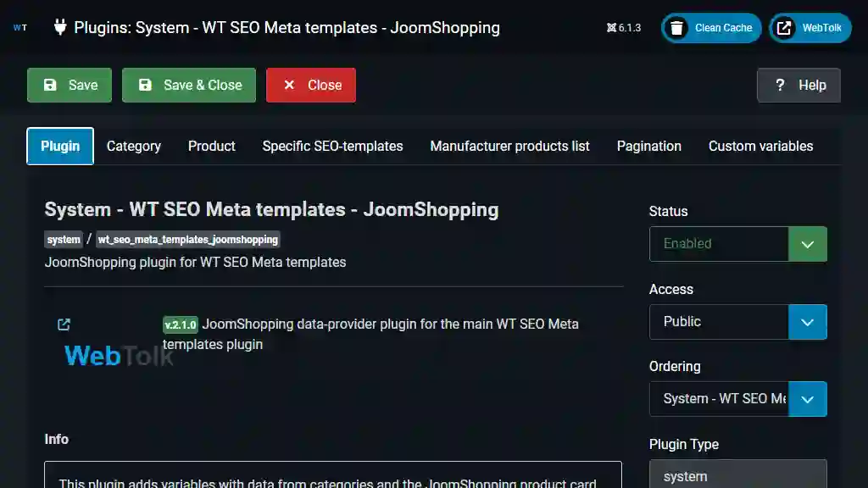Image resolution: width=868 pixels, height=488 pixels.
Task: Open the Specific SEO-templates tab
Action: [x=332, y=146]
